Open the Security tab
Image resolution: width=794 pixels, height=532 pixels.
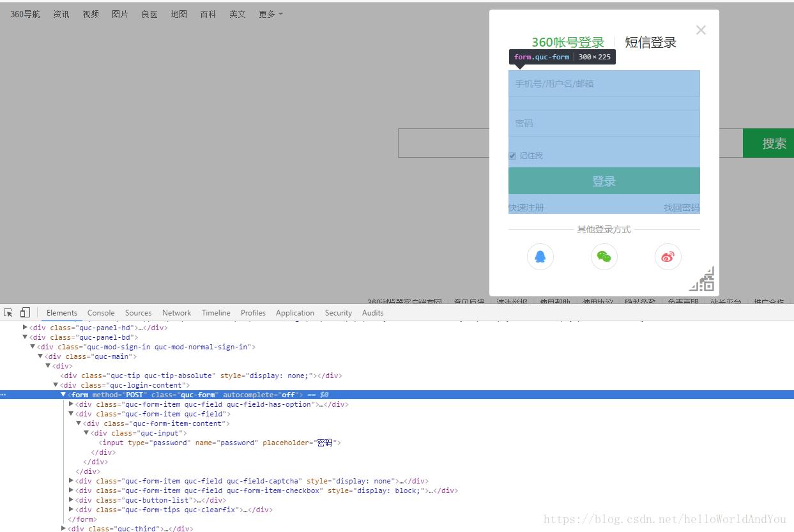click(x=339, y=313)
